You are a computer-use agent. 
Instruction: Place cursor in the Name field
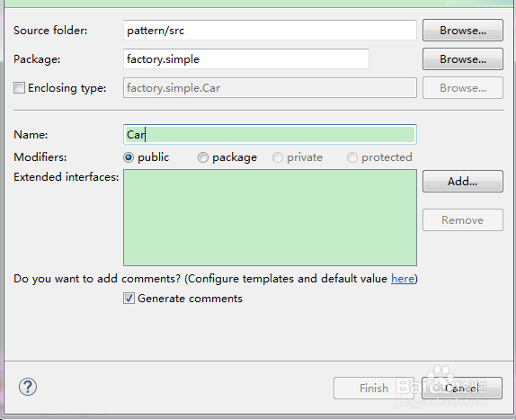[270, 135]
